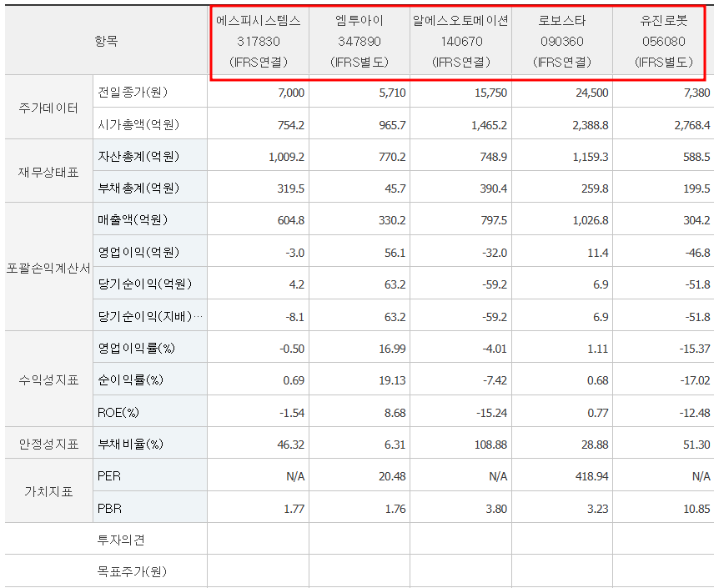This screenshot has height=588, width=724.
Task: Click the 4.2 net income value
Action: click(297, 284)
